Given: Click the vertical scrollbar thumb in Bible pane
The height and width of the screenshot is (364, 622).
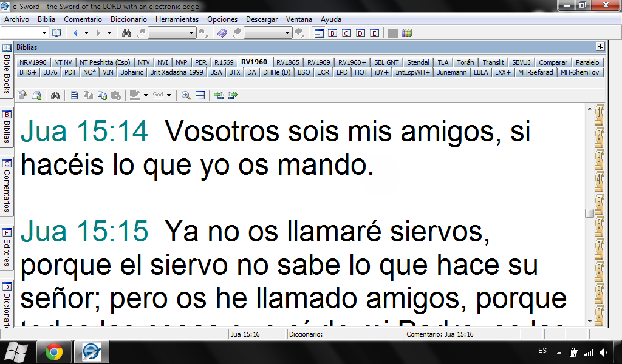Looking at the screenshot, I should click(x=589, y=213).
